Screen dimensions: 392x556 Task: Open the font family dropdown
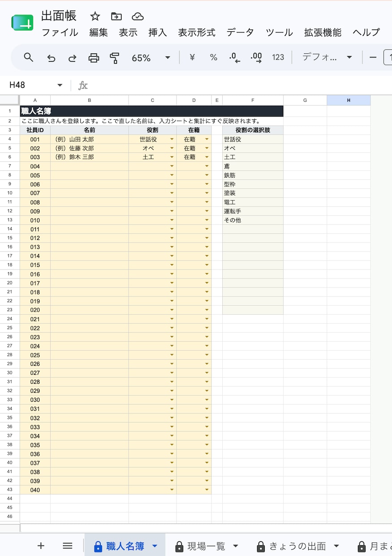coord(327,57)
